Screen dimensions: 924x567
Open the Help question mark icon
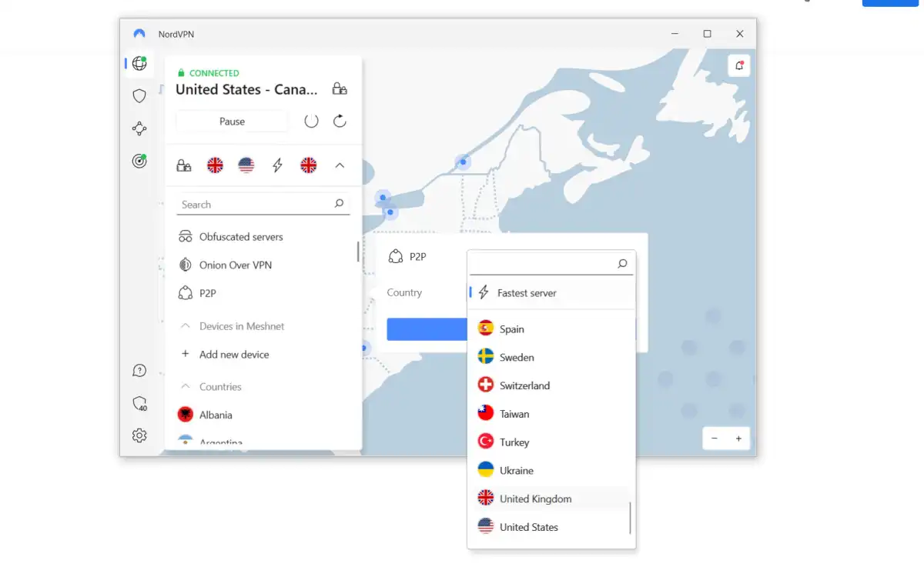pyautogui.click(x=139, y=371)
